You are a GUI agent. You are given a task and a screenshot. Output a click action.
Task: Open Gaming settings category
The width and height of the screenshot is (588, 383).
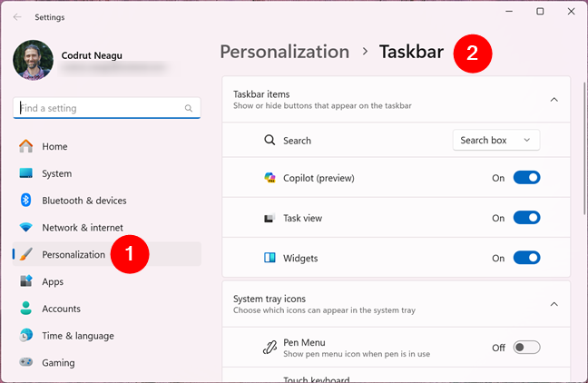[107, 362]
